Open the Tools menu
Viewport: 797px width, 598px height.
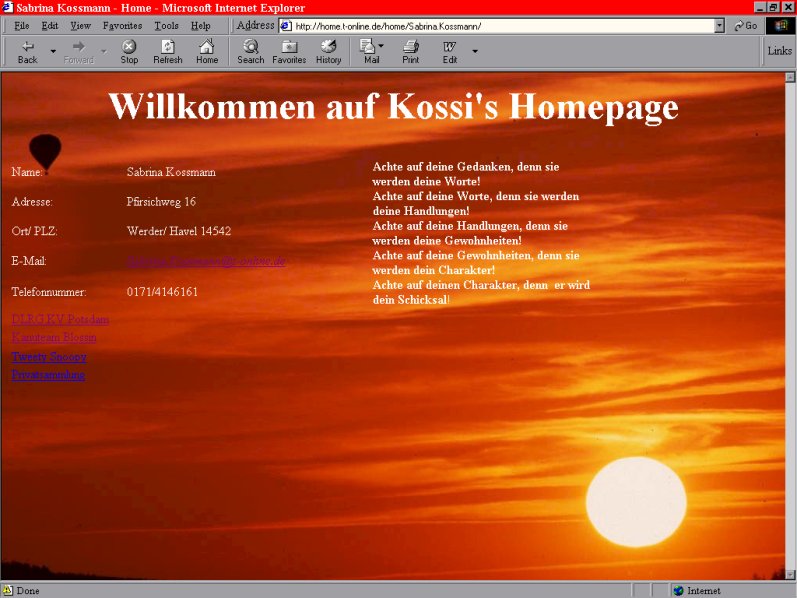click(x=166, y=25)
